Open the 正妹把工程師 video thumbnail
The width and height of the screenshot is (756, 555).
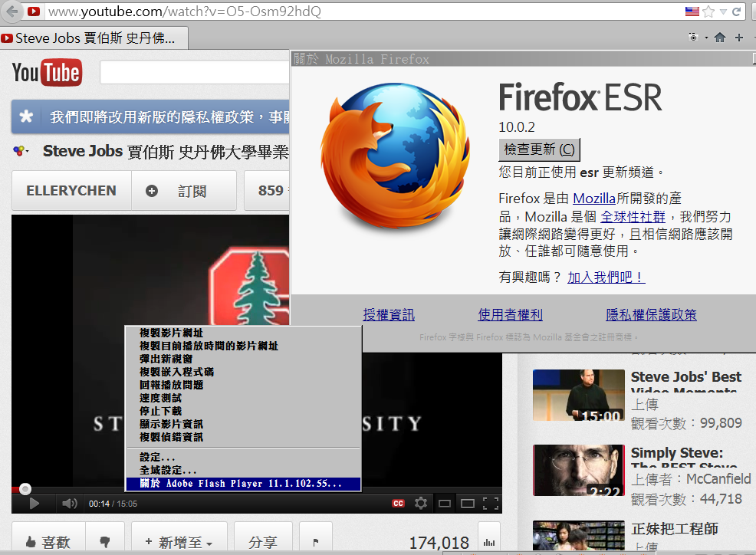click(579, 535)
